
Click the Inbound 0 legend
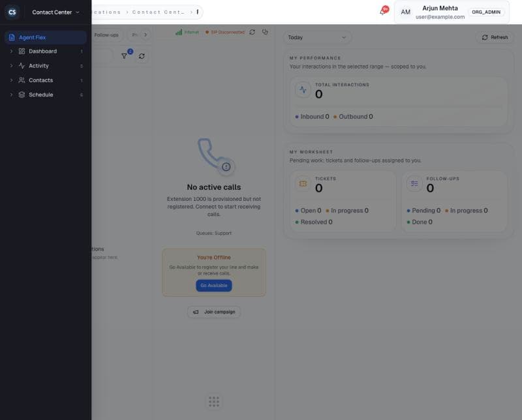312,117
